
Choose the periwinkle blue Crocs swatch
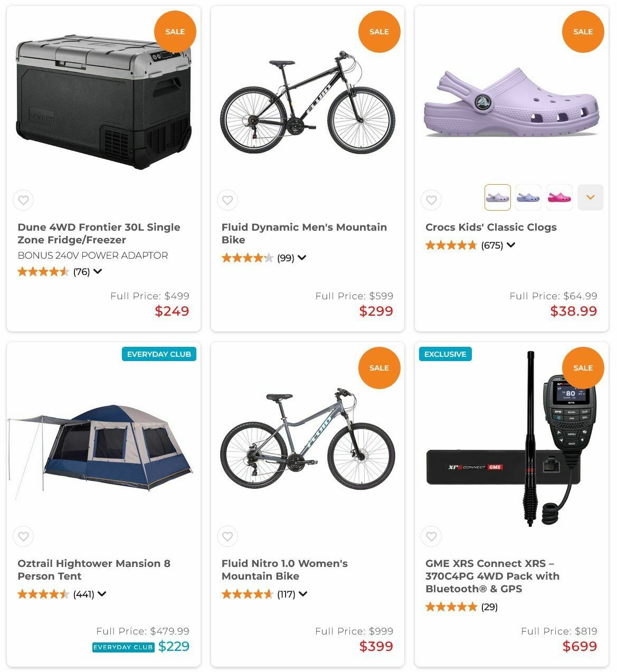(x=528, y=197)
